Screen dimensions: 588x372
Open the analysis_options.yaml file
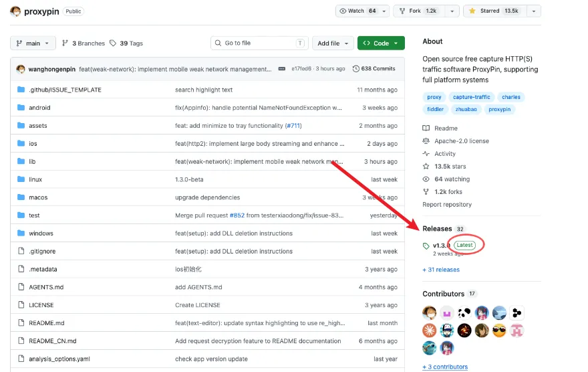[59, 359]
